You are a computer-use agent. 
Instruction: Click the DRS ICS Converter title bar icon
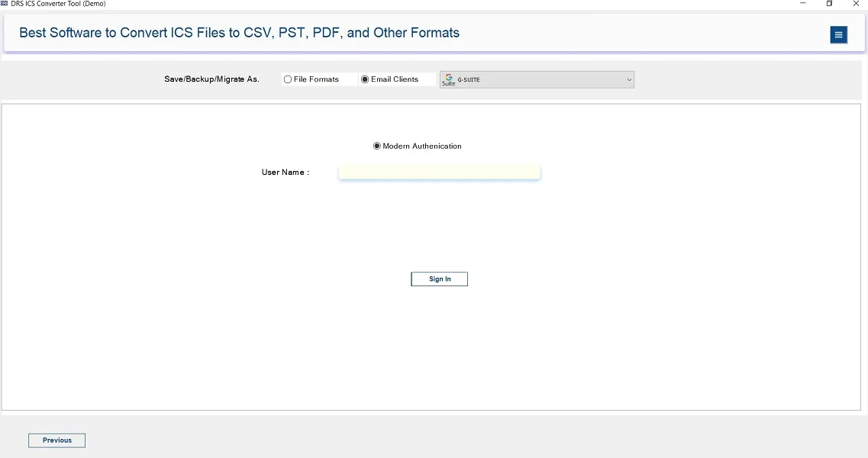click(5, 4)
